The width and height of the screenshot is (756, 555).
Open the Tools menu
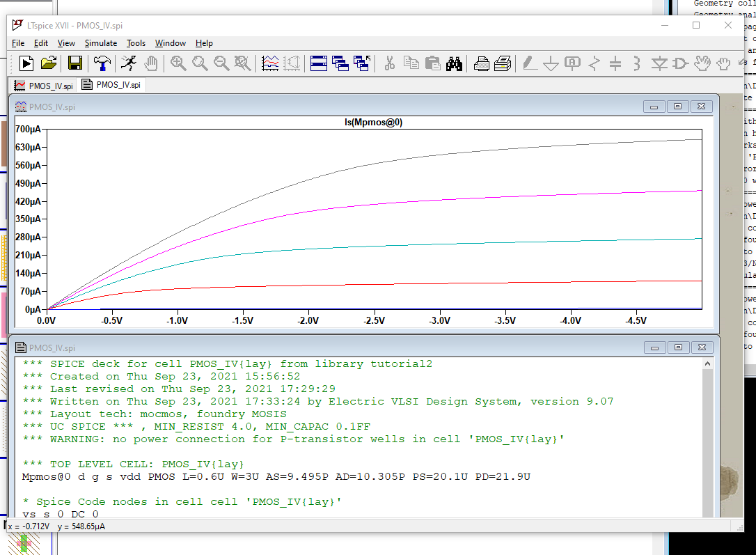136,43
